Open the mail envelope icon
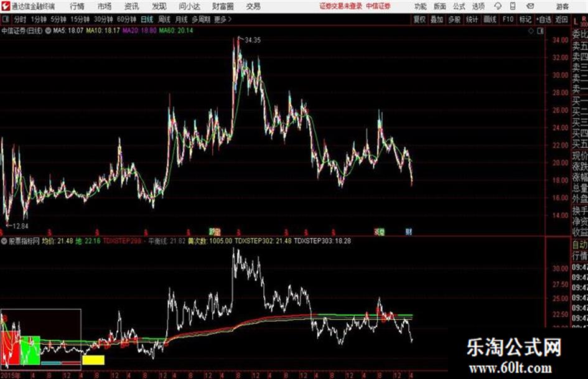Screen dimensions: 588x379 [x=530, y=6]
